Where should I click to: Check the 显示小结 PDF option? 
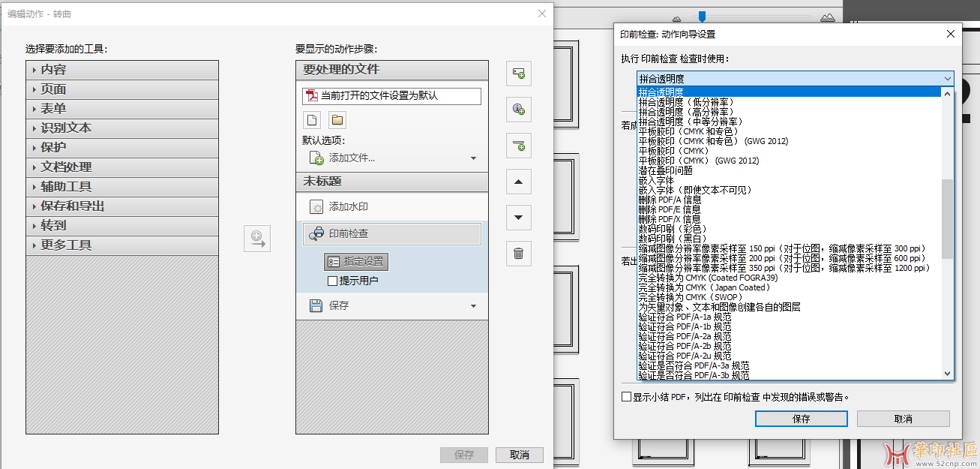(626, 397)
